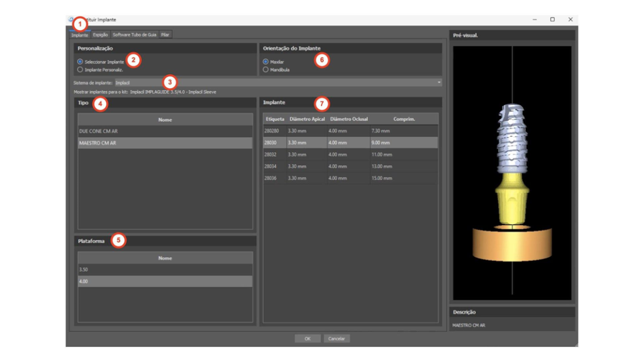Enable the Implante Personaliz. radio option
This screenshot has height=362, width=644.
click(x=80, y=70)
